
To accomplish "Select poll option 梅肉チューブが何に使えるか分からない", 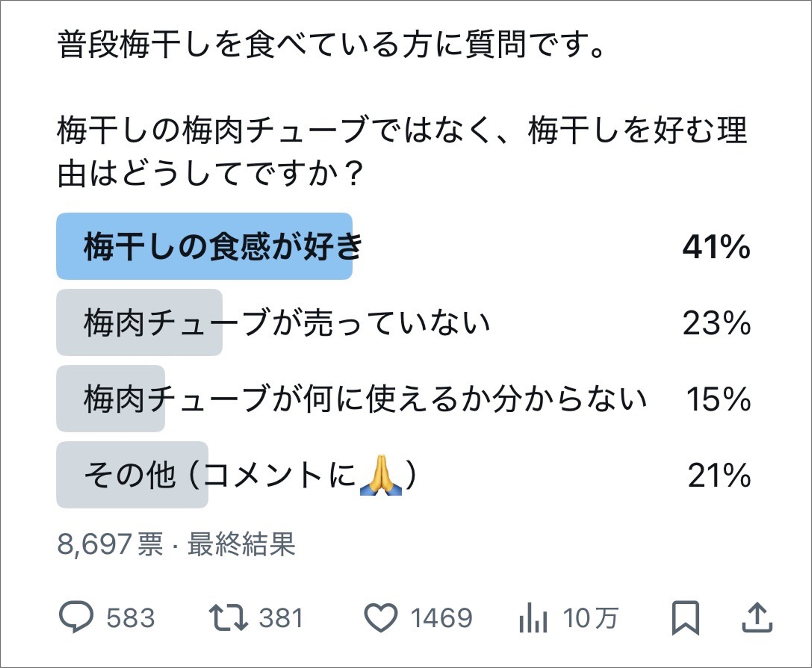I will pos(365,399).
